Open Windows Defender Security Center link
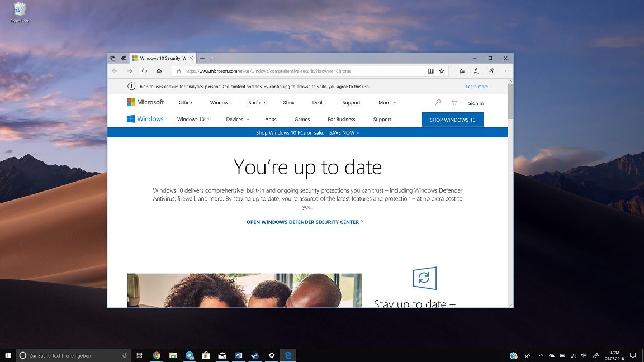Image resolution: width=644 pixels, height=362 pixels. (305, 222)
